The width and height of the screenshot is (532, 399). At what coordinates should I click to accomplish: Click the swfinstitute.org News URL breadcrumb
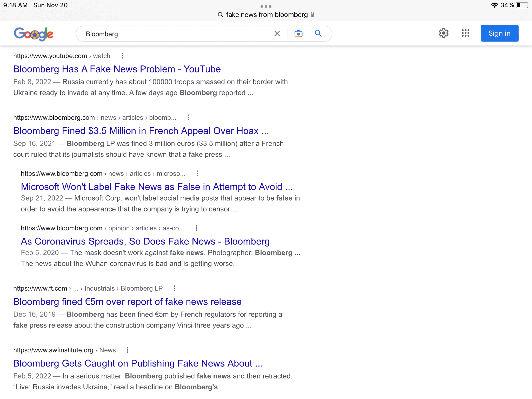[x=64, y=350]
